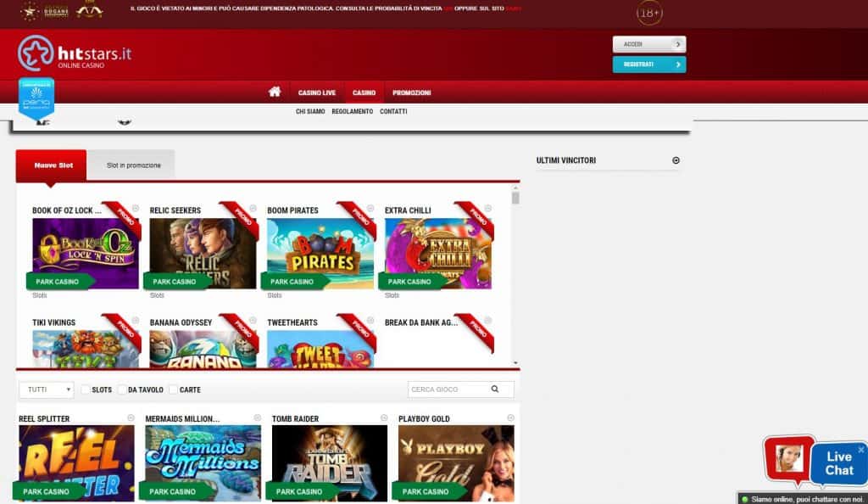Click the home icon in the navigation bar

coord(273,92)
